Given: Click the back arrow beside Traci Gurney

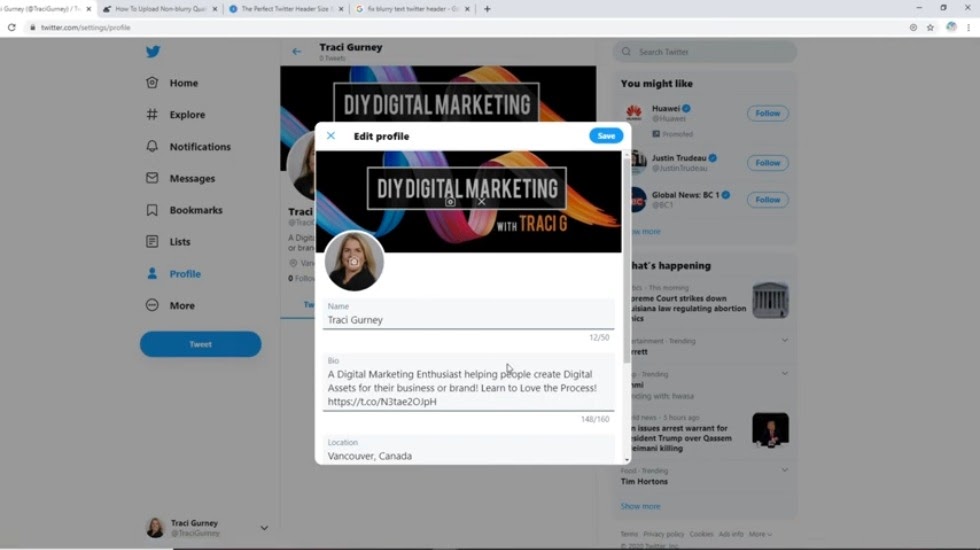Looking at the screenshot, I should (297, 51).
